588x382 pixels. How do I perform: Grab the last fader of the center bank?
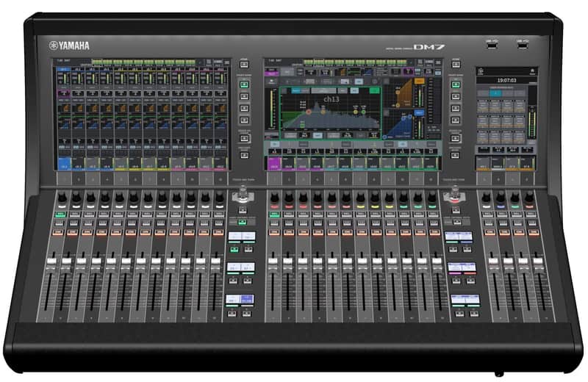click(x=437, y=262)
